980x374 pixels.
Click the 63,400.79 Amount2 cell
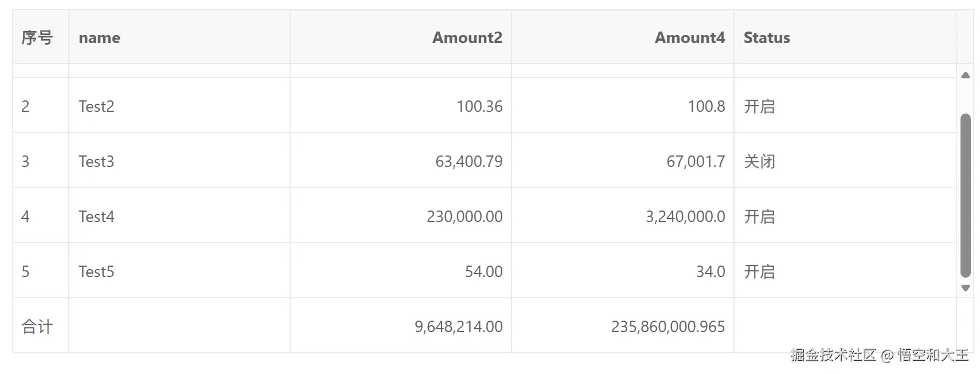coord(468,162)
